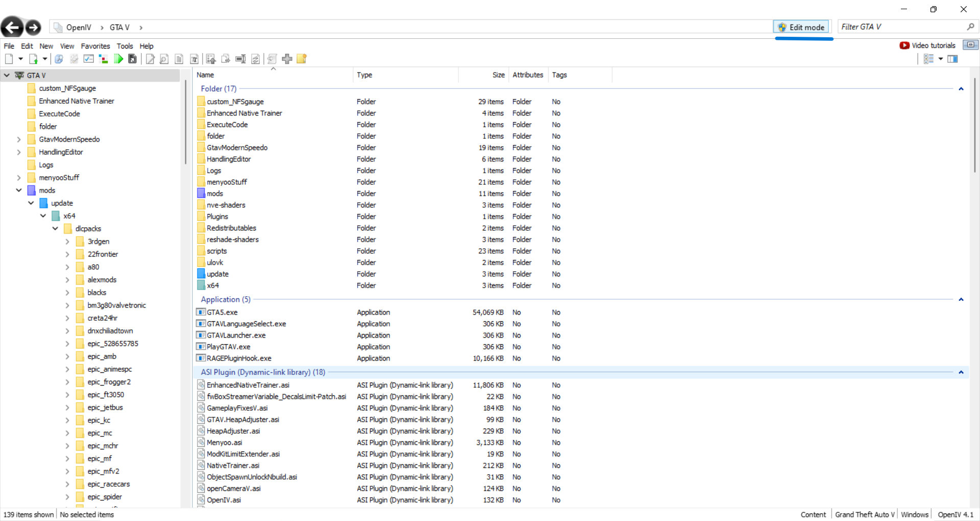Open the view layout dropdown arrow
Image resolution: width=980 pixels, height=521 pixels.
941,59
